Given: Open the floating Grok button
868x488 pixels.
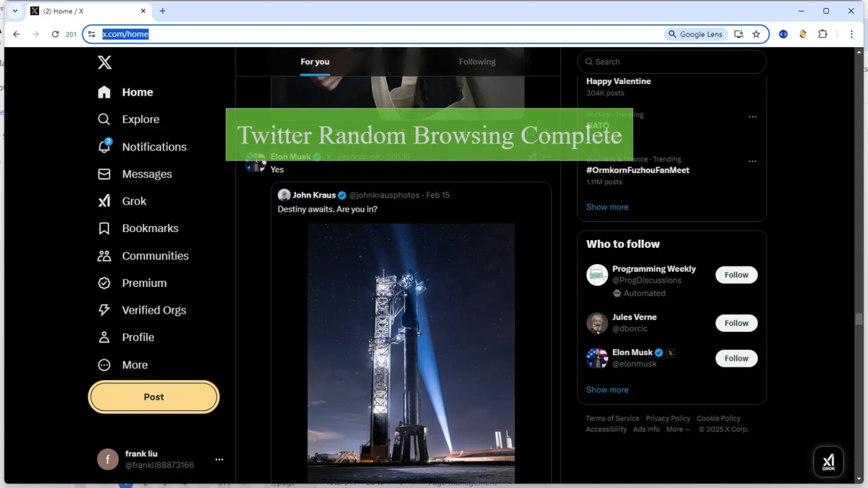Looking at the screenshot, I should click(x=828, y=462).
